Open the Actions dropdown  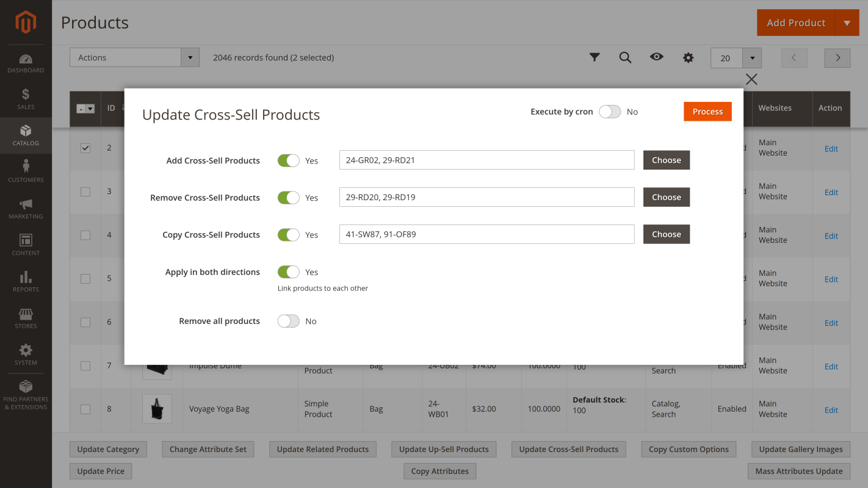(134, 57)
